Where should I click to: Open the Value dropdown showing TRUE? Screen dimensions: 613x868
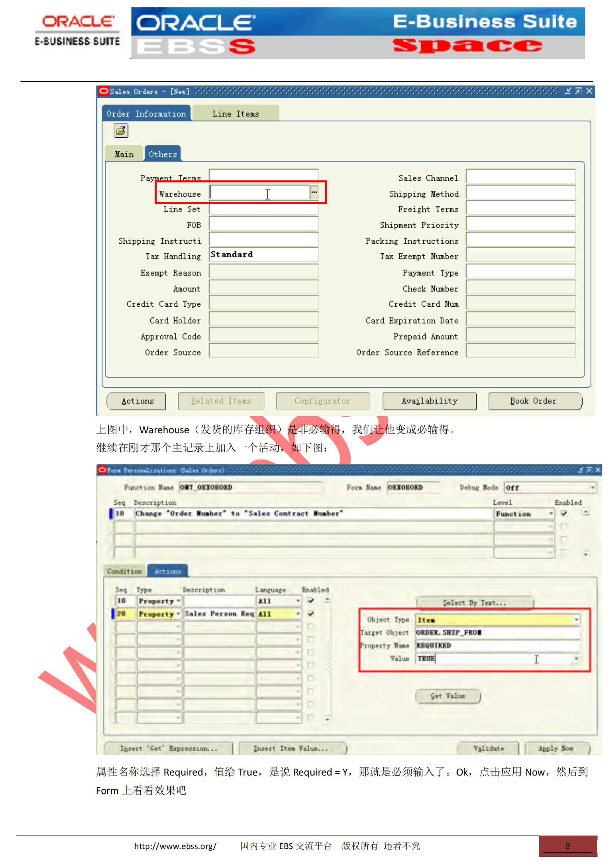tap(576, 658)
